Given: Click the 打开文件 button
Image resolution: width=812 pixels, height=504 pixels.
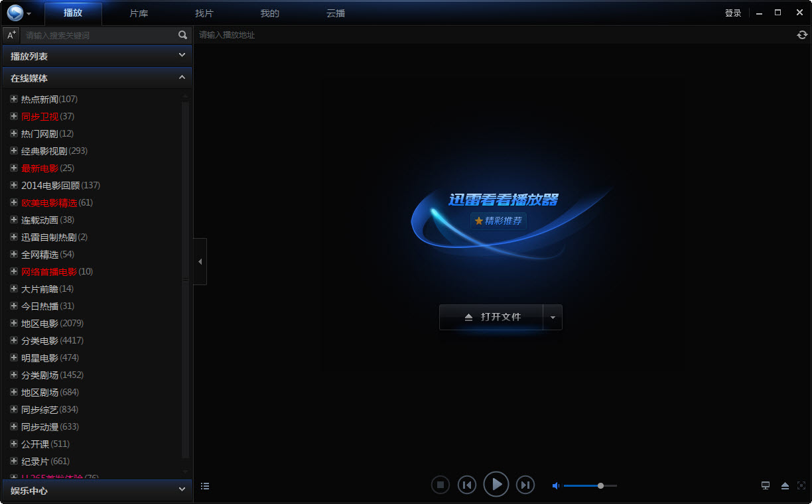Looking at the screenshot, I should 492,318.
